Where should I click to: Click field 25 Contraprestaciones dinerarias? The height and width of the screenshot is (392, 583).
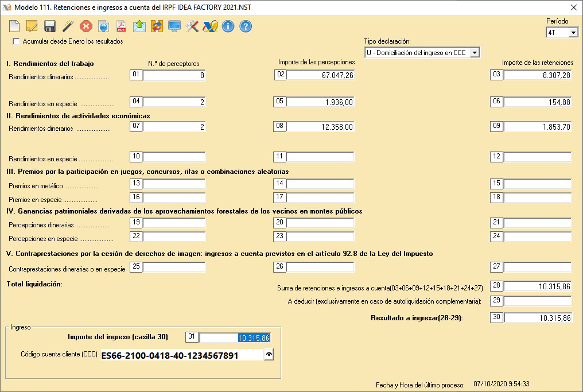tap(174, 267)
